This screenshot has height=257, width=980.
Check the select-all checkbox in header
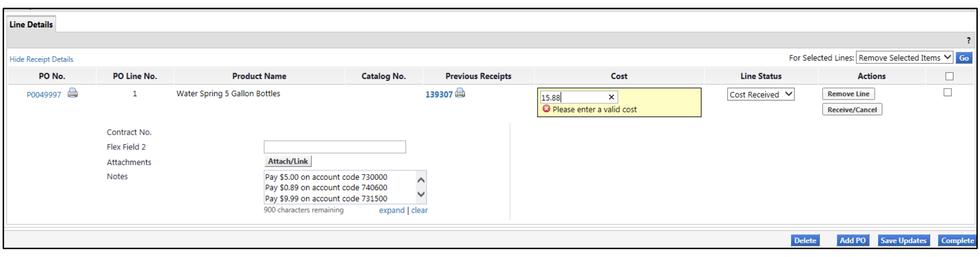click(x=949, y=77)
